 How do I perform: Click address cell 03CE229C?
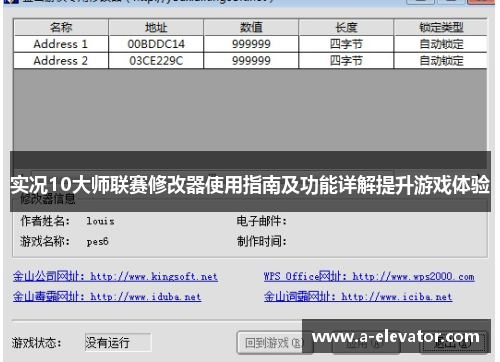(156, 60)
